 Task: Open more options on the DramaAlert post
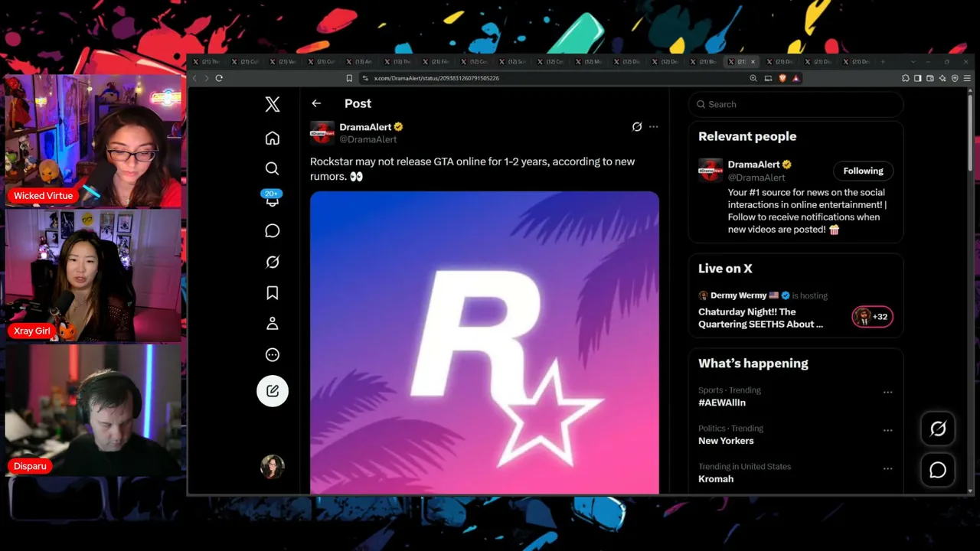pyautogui.click(x=653, y=127)
